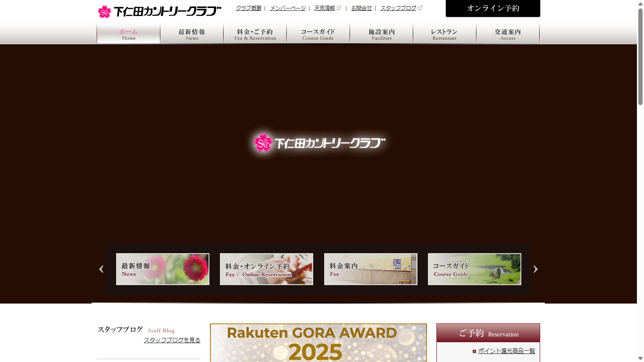The height and width of the screenshot is (362, 644).
Task: Advance carousel with the right arrow
Action: point(535,269)
